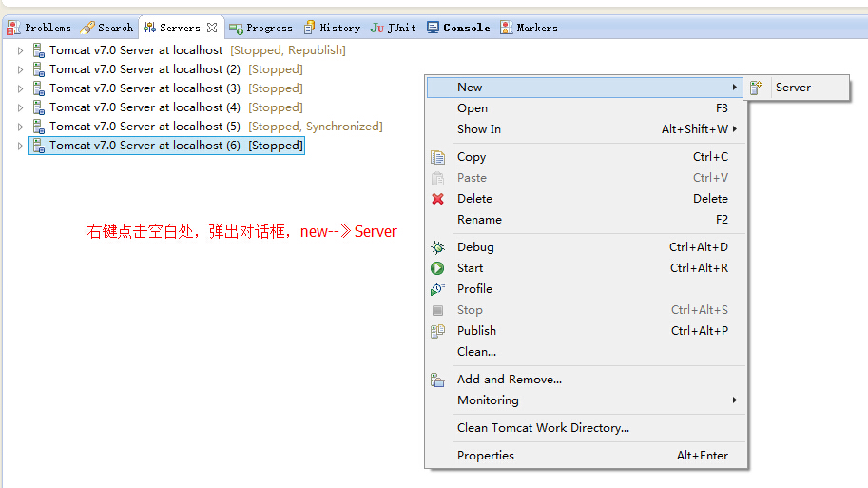This screenshot has height=488, width=868.
Task: Choose Rename in the context menu
Action: click(587, 220)
